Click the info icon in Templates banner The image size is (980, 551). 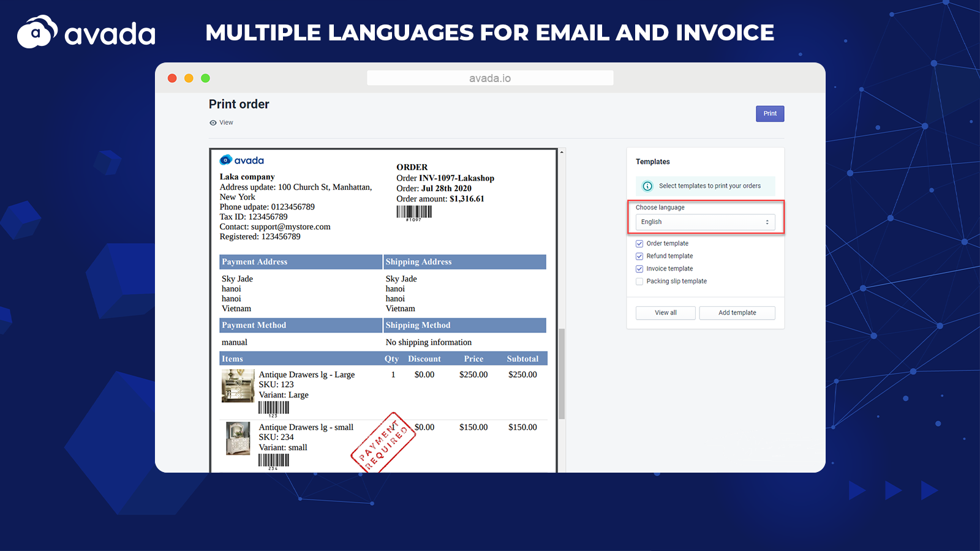point(647,186)
